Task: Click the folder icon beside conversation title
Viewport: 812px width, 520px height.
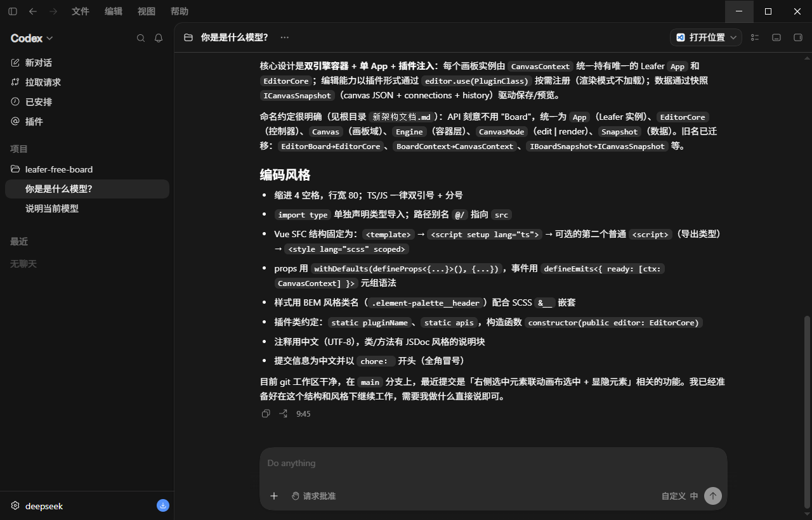Action: click(188, 37)
